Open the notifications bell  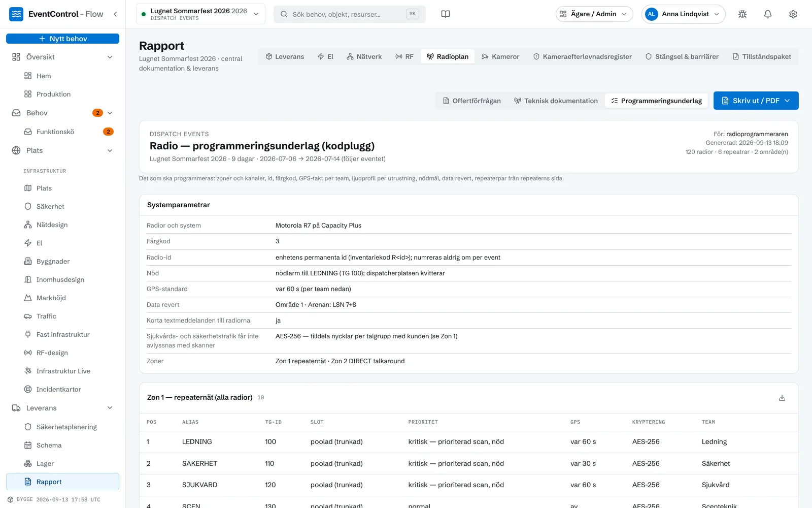pos(768,14)
